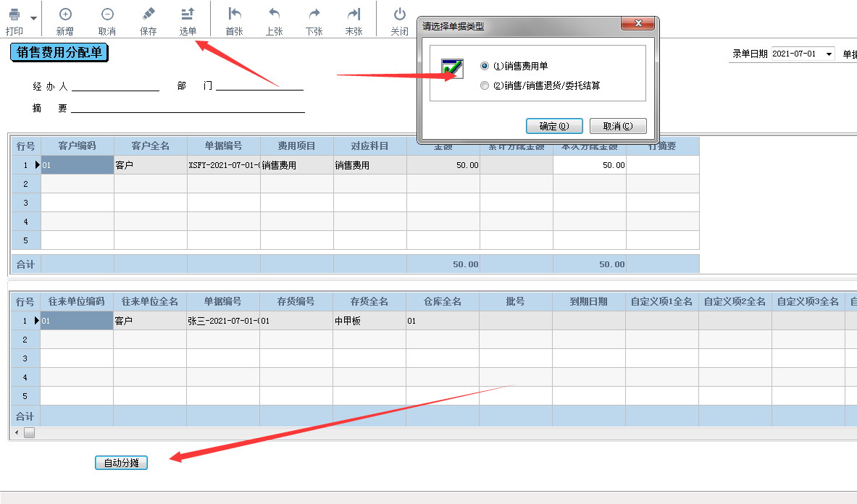Click the 新增 add icon
Viewport: 857px width, 504px height.
[65, 15]
